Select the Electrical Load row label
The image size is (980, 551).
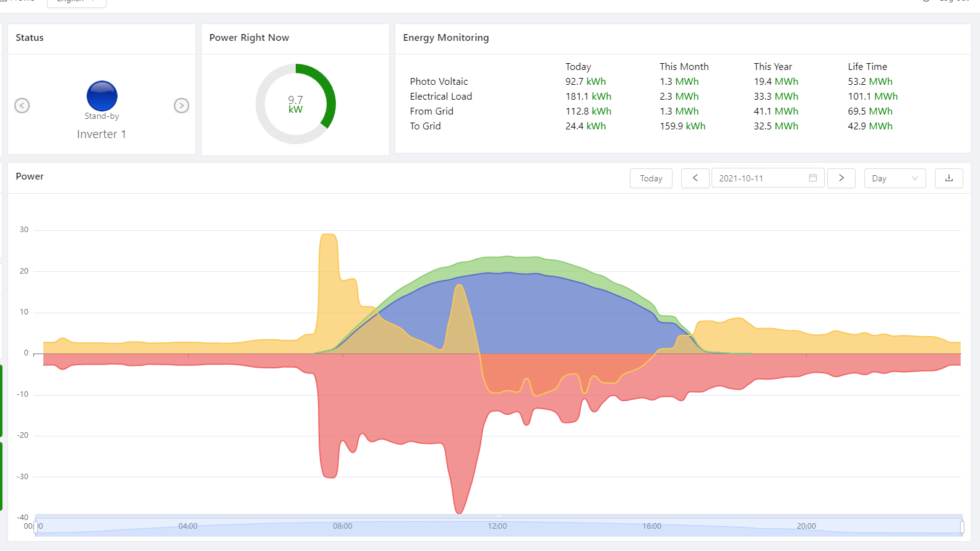pyautogui.click(x=441, y=97)
